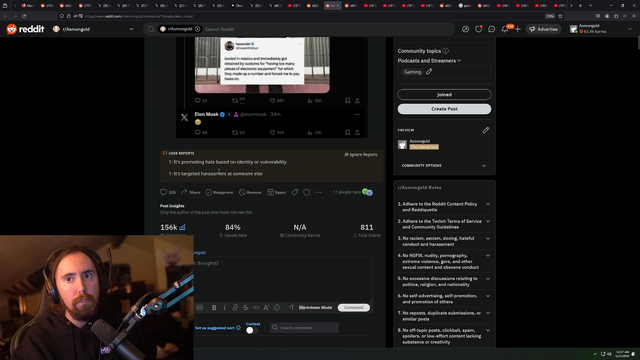Click the 11 people here avatars

coord(367,192)
